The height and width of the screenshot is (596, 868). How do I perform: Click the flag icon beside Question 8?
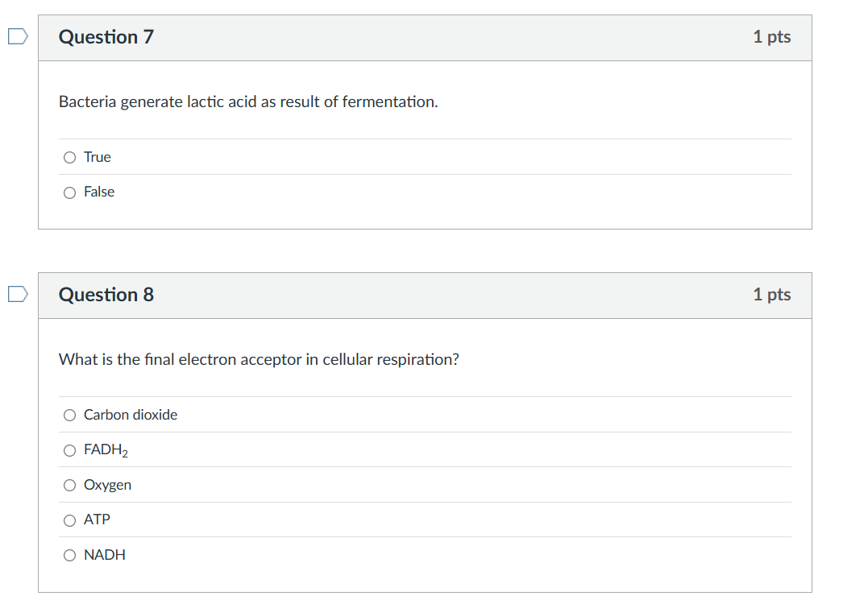[17, 293]
